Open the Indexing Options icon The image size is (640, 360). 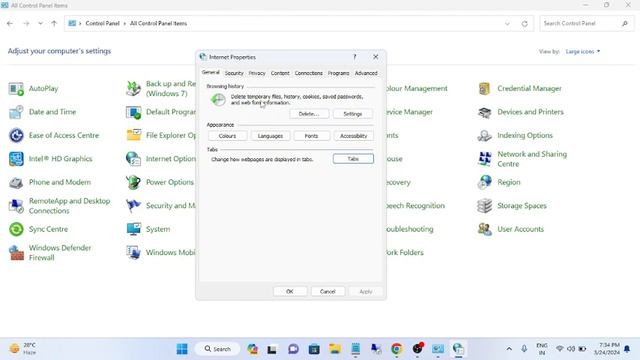(x=484, y=136)
